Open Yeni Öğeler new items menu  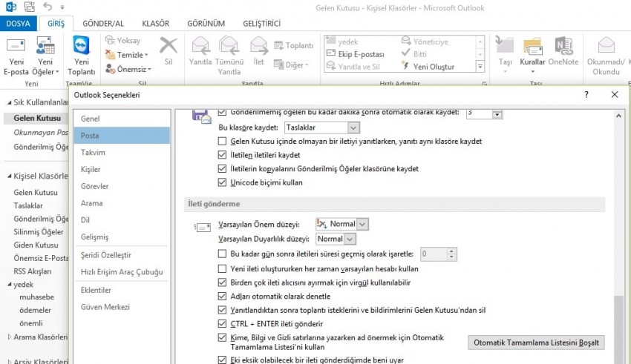click(45, 56)
